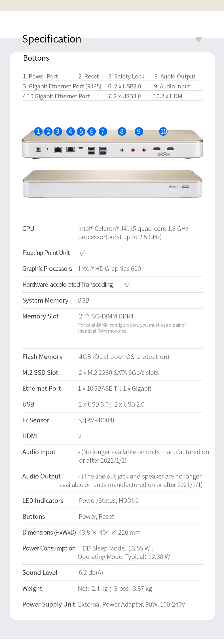Click the Bottons section title
Viewport: 224px width, 644px height.
(x=36, y=58)
